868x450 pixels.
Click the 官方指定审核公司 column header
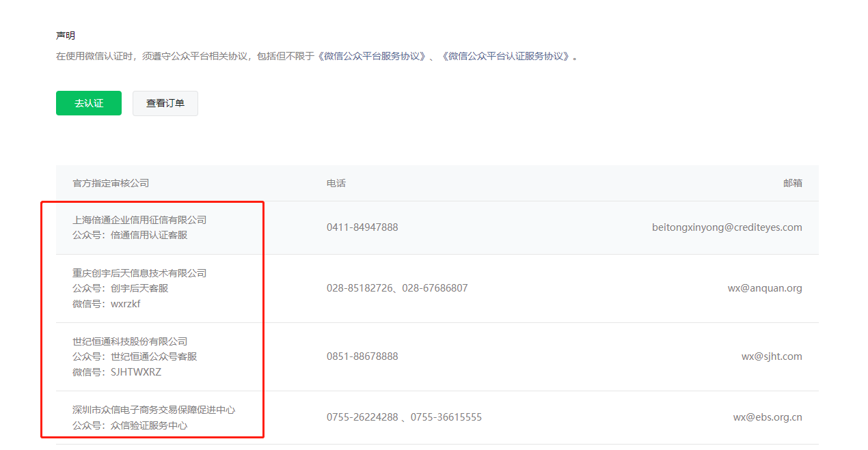pos(111,183)
